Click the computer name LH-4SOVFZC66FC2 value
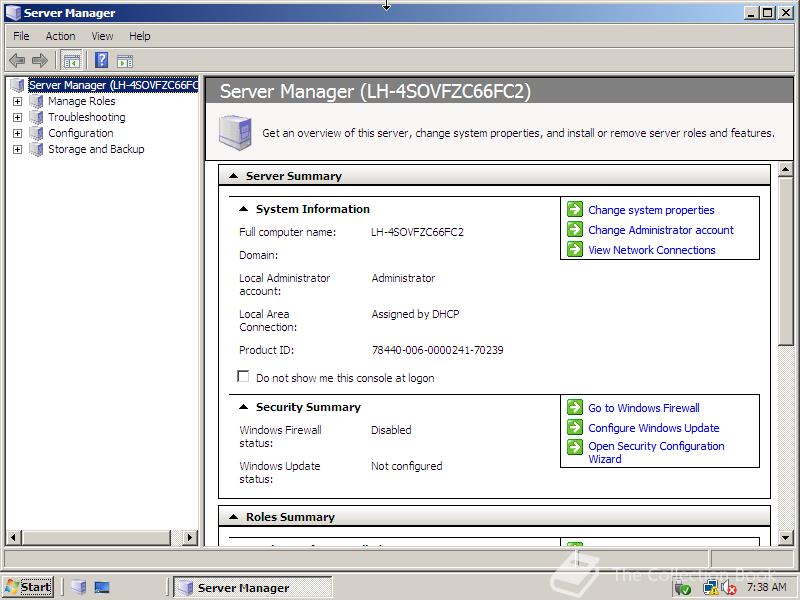The height and width of the screenshot is (600, 800). coord(417,232)
